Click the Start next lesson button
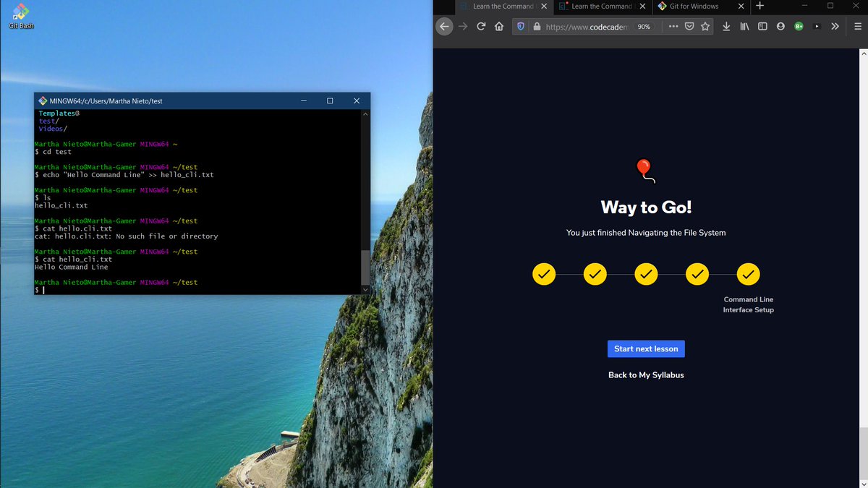 click(x=646, y=348)
